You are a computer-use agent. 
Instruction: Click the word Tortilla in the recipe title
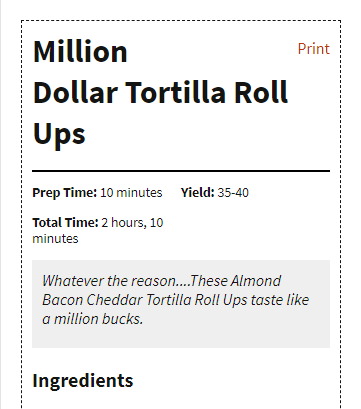coord(175,93)
